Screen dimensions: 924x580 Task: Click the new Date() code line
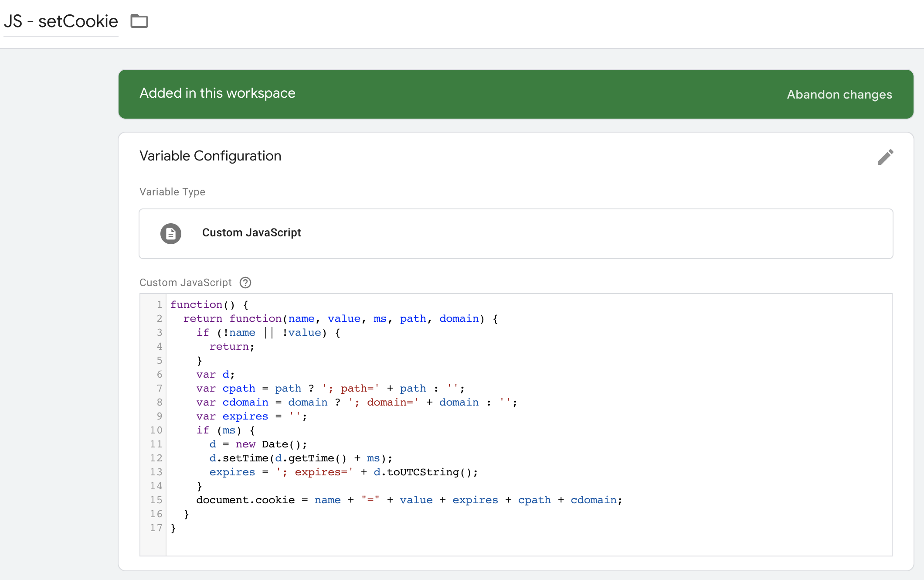click(258, 444)
